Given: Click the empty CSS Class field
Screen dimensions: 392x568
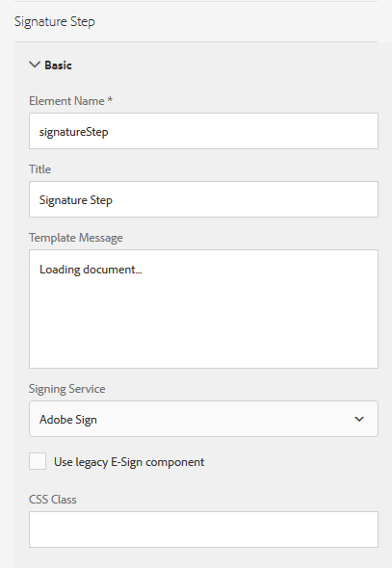Looking at the screenshot, I should [x=203, y=529].
